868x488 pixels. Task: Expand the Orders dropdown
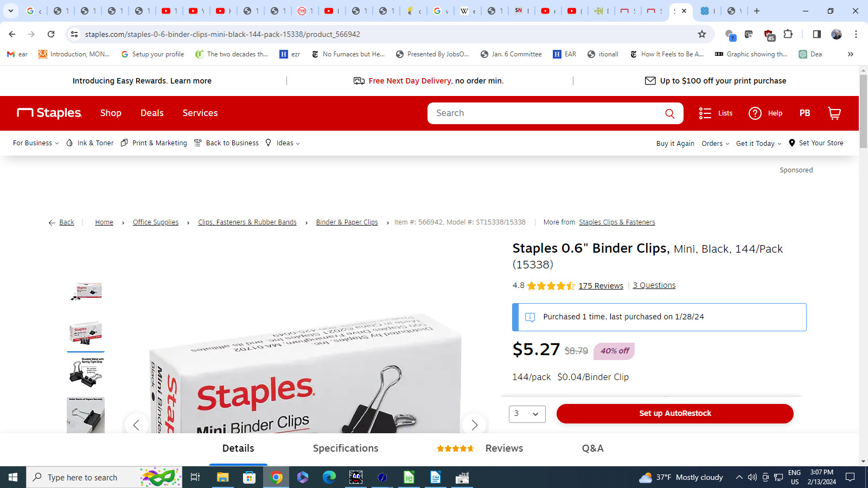715,144
